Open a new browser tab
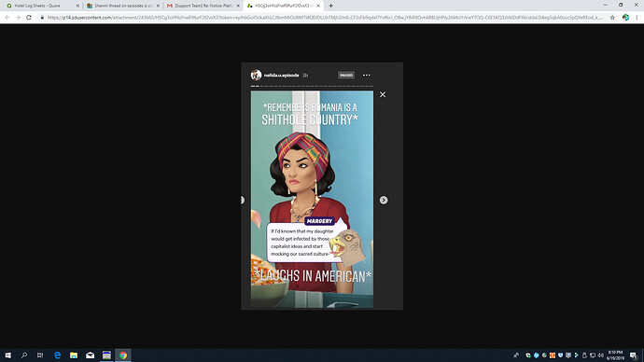Viewport: 644px width, 362px height. pyautogui.click(x=331, y=6)
